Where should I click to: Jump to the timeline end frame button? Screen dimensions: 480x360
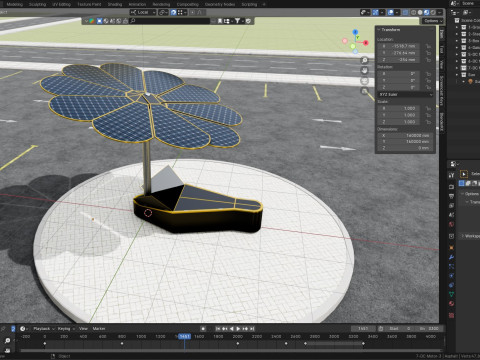point(252,329)
